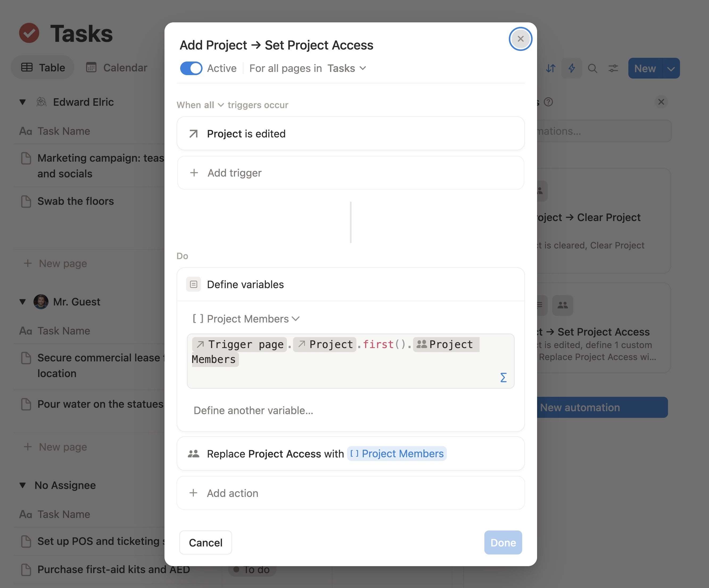Collapse the Mr. Guest group
Viewport: 709px width, 588px height.
[x=23, y=302]
